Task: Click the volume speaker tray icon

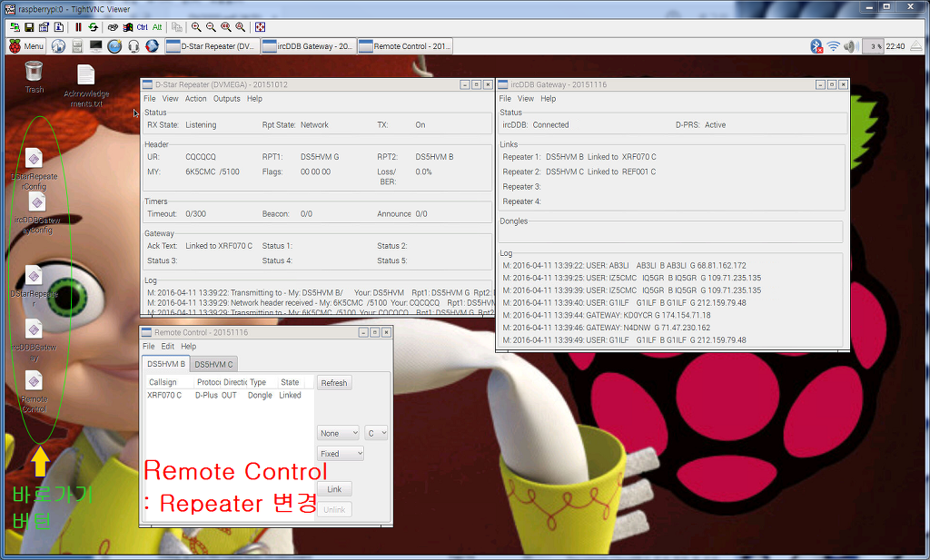Action: point(851,46)
